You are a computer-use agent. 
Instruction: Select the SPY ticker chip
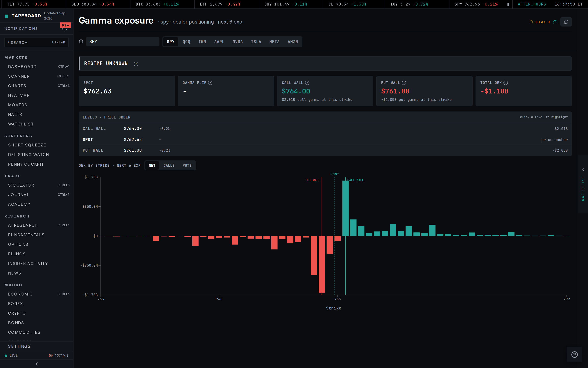coord(171,42)
